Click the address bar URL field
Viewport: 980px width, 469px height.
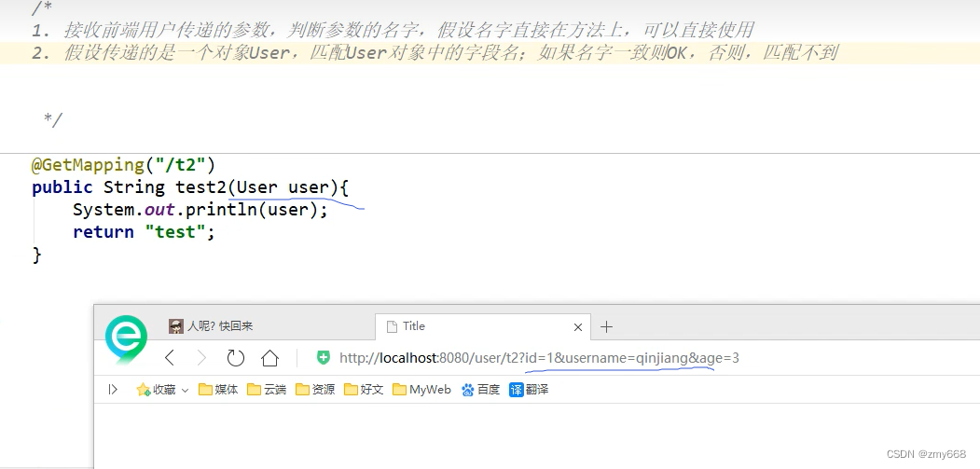pyautogui.click(x=539, y=358)
